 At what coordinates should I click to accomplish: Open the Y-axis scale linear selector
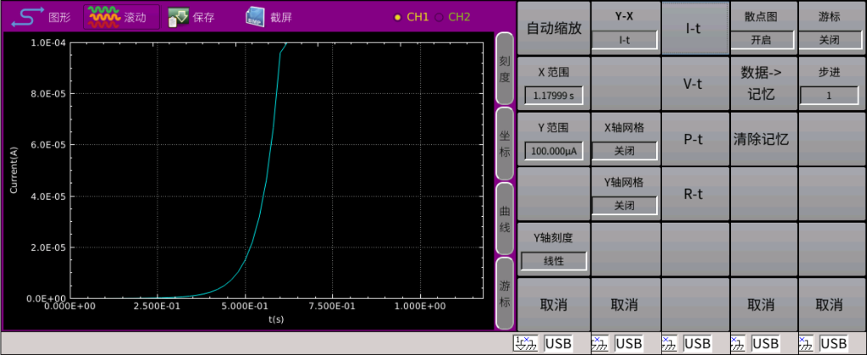[553, 261]
